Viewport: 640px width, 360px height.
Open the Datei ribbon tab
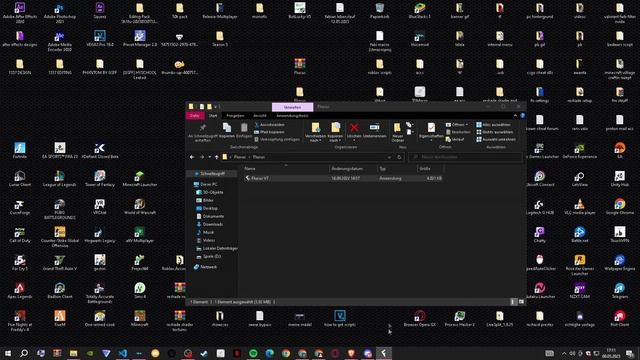pyautogui.click(x=195, y=116)
